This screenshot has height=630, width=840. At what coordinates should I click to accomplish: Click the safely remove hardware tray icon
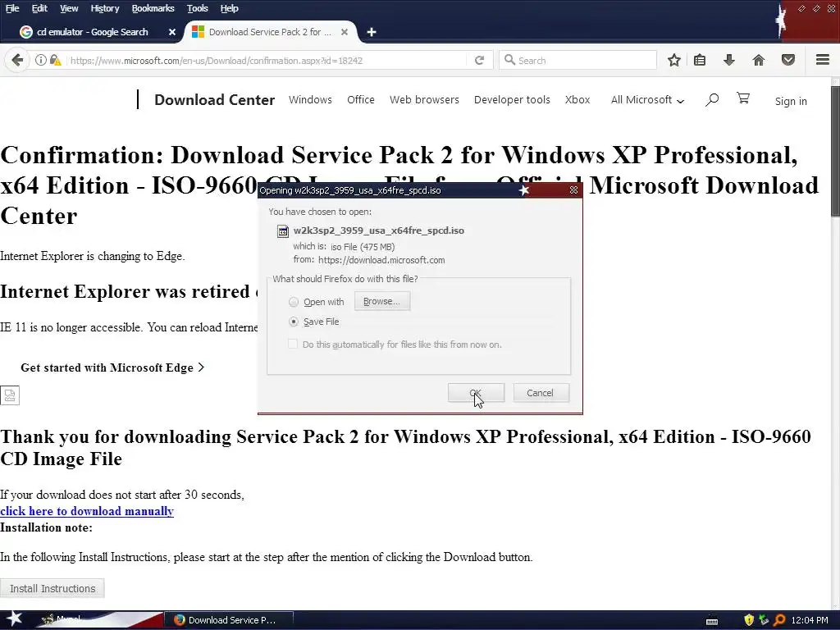(x=764, y=620)
